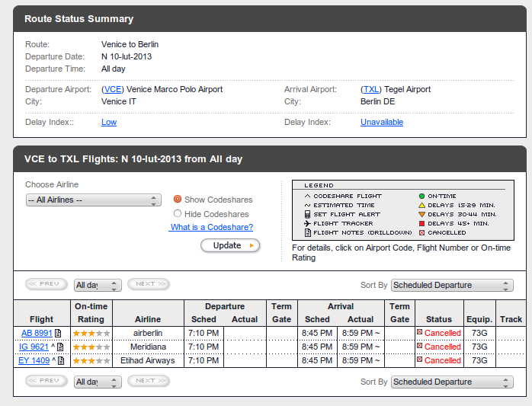Open the All Airlines dropdown
532x406 pixels.
[93, 200]
